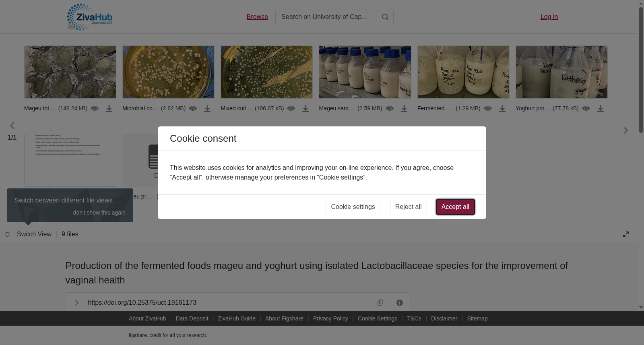Open About ZivaHub footer link

click(x=147, y=318)
